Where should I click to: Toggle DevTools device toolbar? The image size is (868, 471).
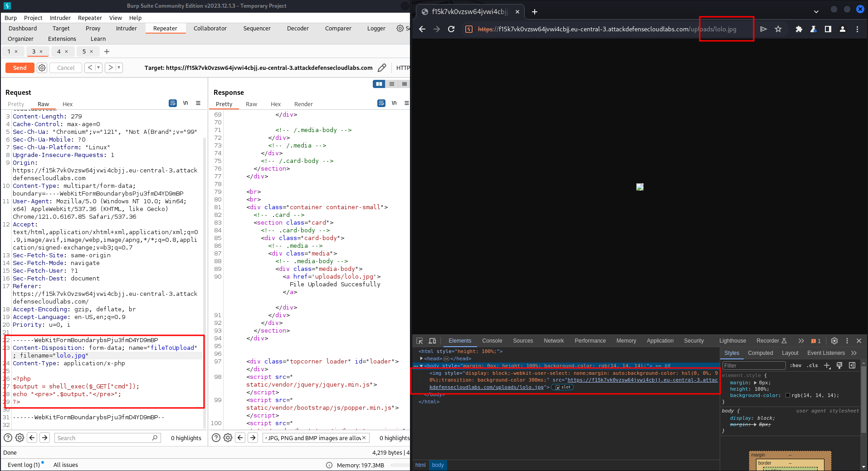(x=432, y=341)
